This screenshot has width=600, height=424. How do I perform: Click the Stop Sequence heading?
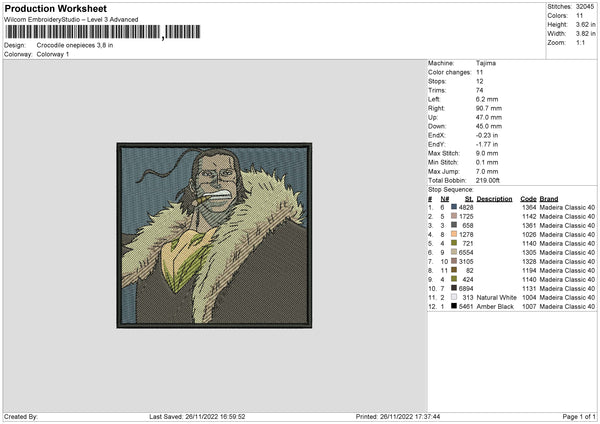tap(451, 190)
